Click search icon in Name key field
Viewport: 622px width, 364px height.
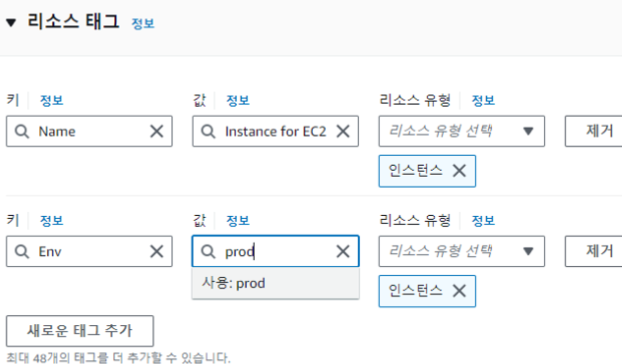click(x=22, y=131)
